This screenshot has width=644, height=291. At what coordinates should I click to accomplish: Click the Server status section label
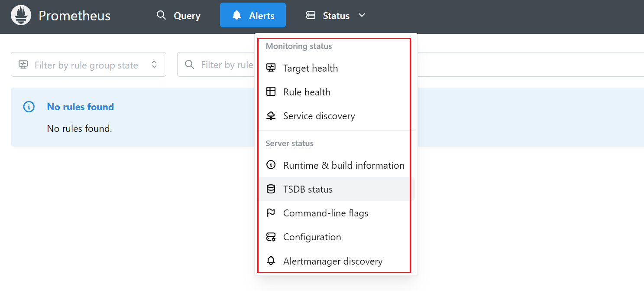tap(290, 143)
